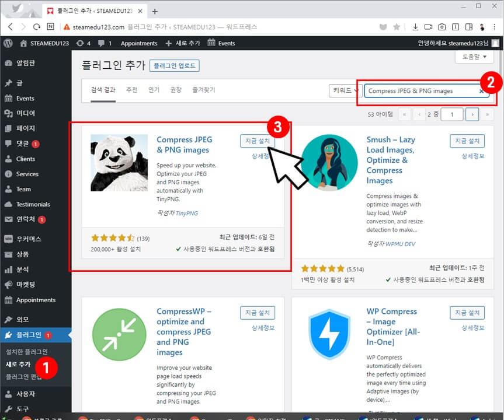Open the 댓글 comments sidebar item

pos(23,143)
